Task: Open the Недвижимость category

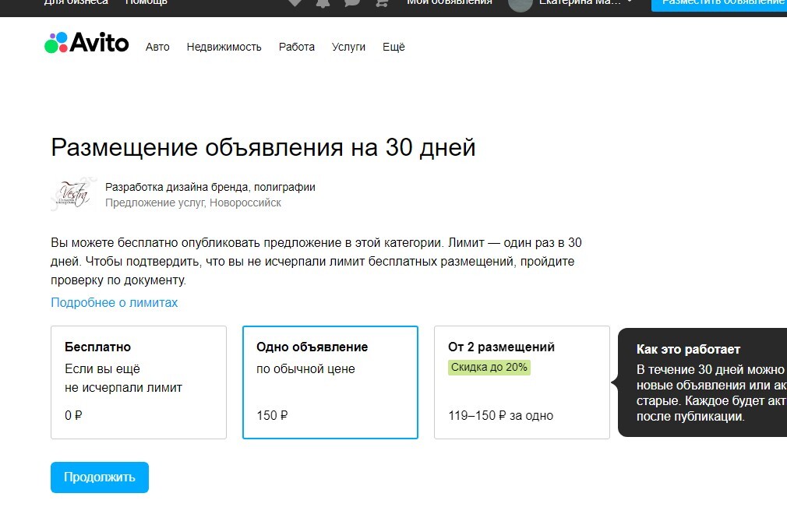Action: [x=224, y=48]
